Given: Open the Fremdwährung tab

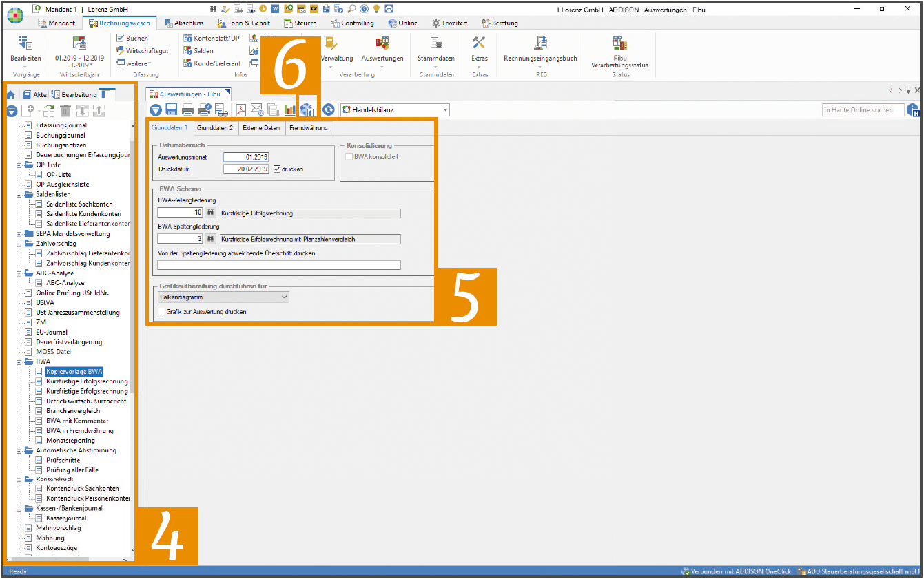Looking at the screenshot, I should pyautogui.click(x=309, y=128).
